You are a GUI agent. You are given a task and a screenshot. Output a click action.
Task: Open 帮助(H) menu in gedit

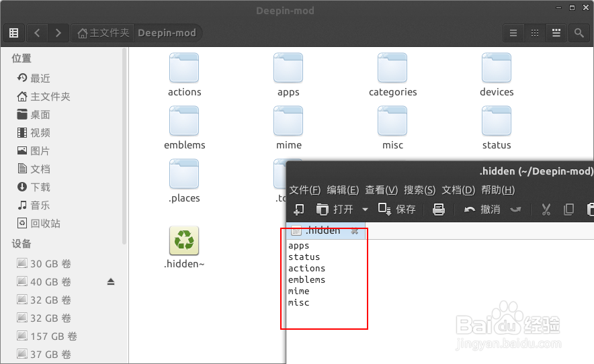click(x=498, y=190)
